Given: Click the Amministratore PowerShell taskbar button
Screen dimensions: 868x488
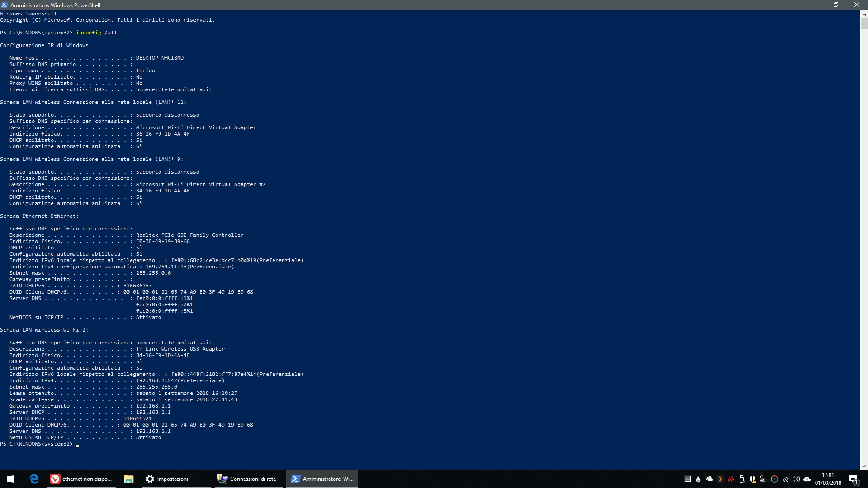Looking at the screenshot, I should point(322,479).
